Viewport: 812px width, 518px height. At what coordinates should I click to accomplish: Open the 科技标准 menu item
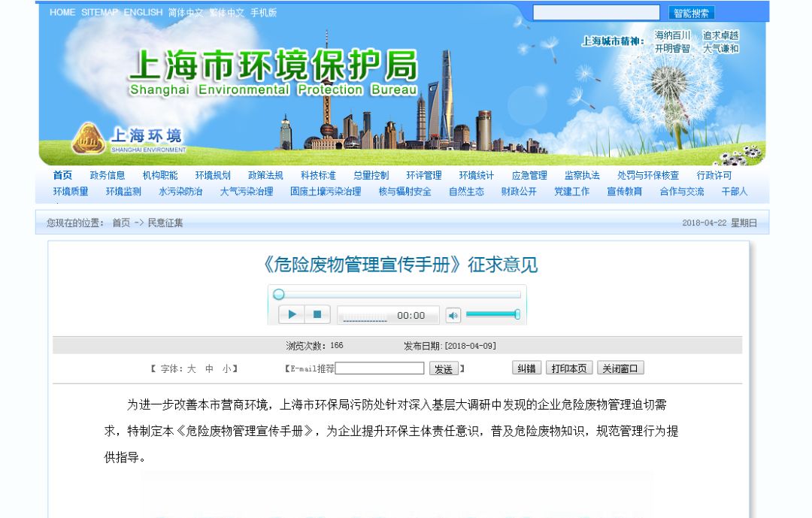coord(319,175)
